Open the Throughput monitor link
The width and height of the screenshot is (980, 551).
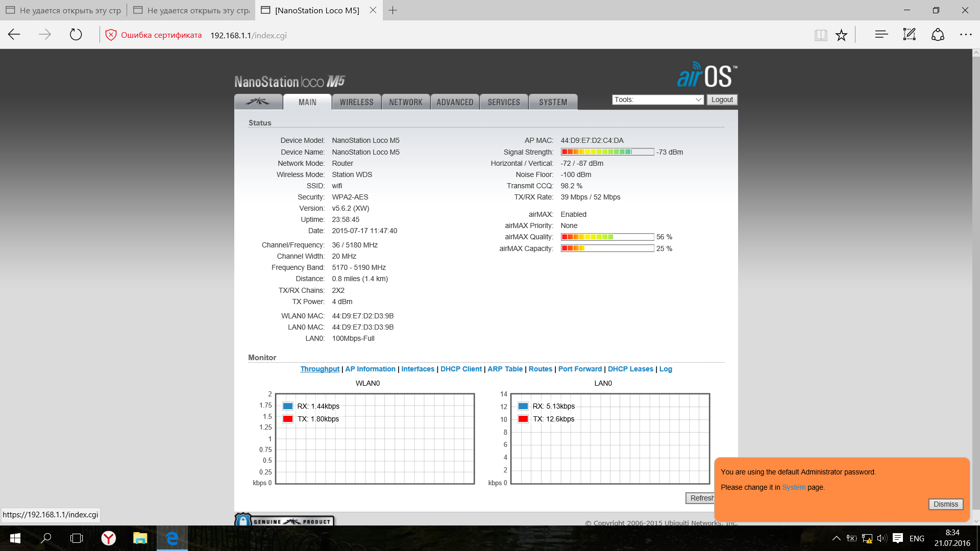click(x=320, y=369)
